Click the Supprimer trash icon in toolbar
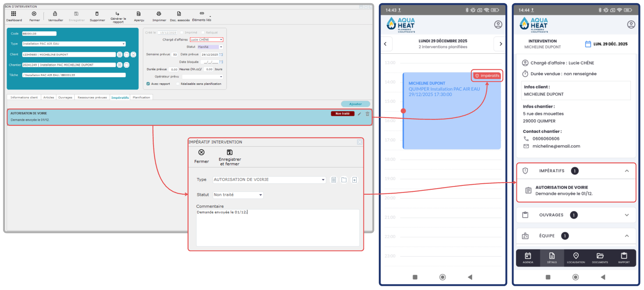Image resolution: width=644 pixels, height=290 pixels. (97, 14)
